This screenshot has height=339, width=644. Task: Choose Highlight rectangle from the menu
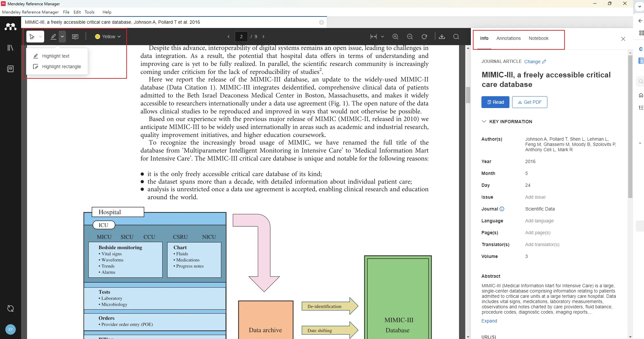click(x=61, y=67)
